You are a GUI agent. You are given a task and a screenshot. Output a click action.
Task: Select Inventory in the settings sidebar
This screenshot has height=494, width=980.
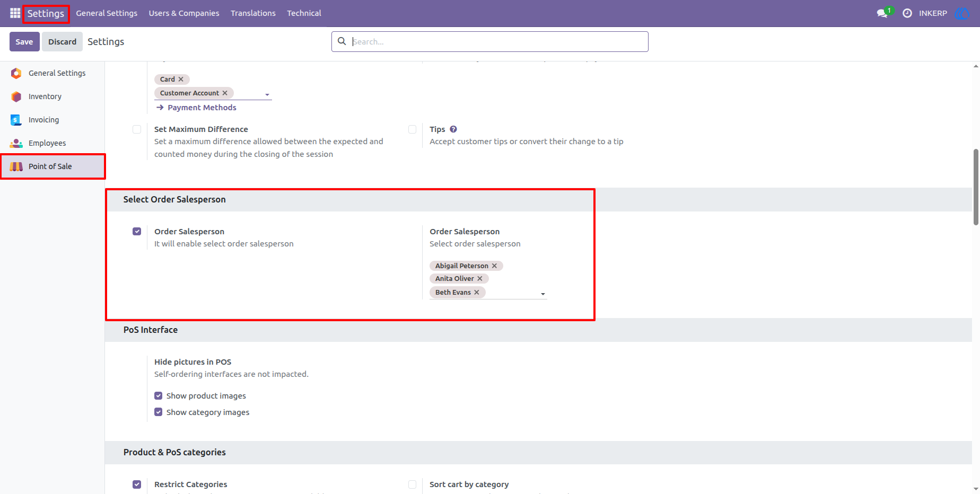pos(52,96)
